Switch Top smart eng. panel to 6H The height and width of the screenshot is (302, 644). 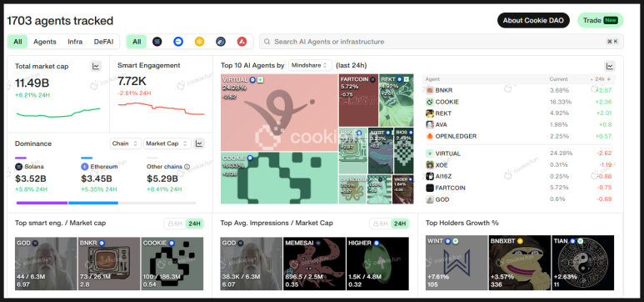[x=175, y=224]
